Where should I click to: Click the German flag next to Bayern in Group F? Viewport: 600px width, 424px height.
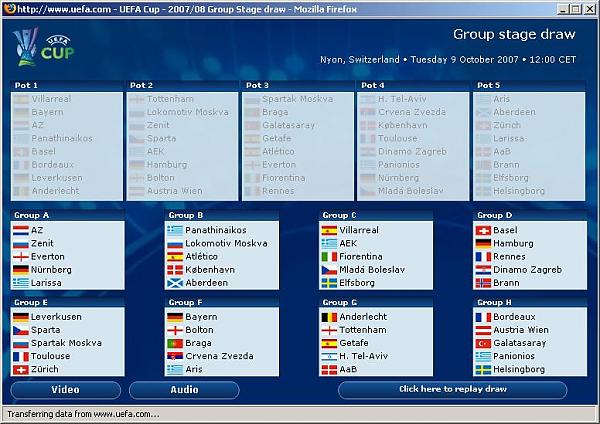point(175,317)
